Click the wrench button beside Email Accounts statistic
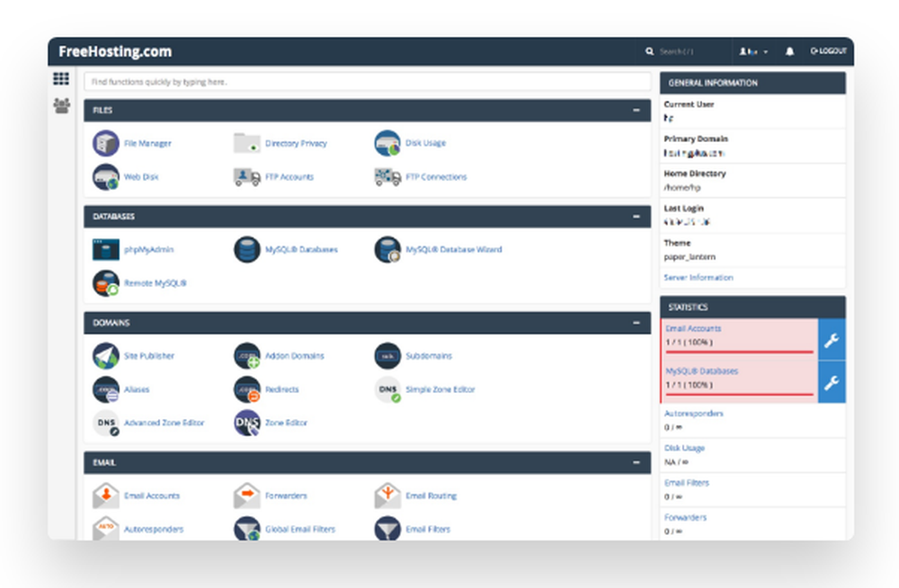 point(832,340)
